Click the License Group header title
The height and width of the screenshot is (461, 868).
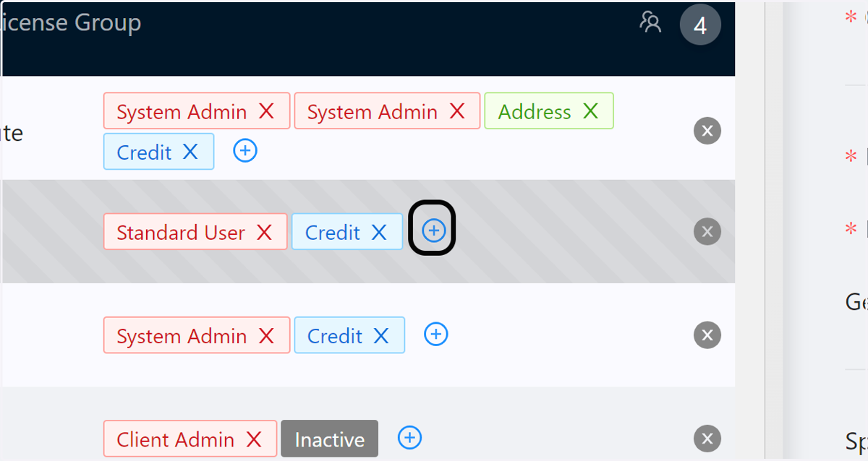71,22
